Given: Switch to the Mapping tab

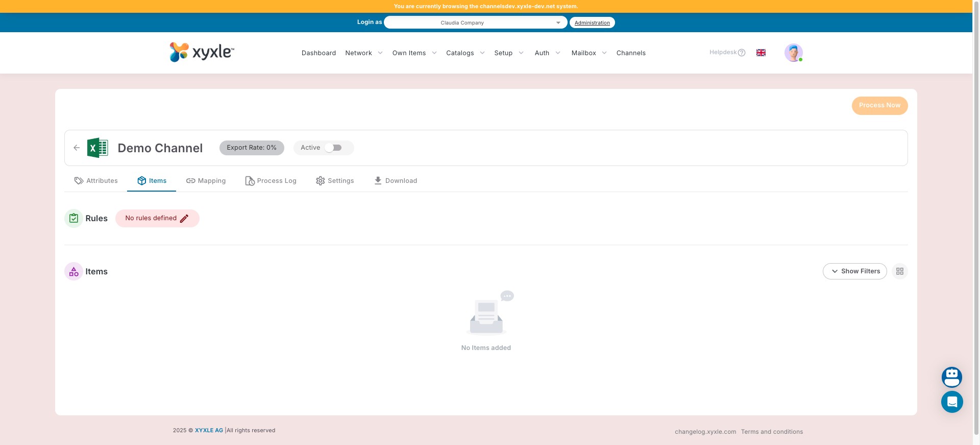Looking at the screenshot, I should tap(206, 181).
